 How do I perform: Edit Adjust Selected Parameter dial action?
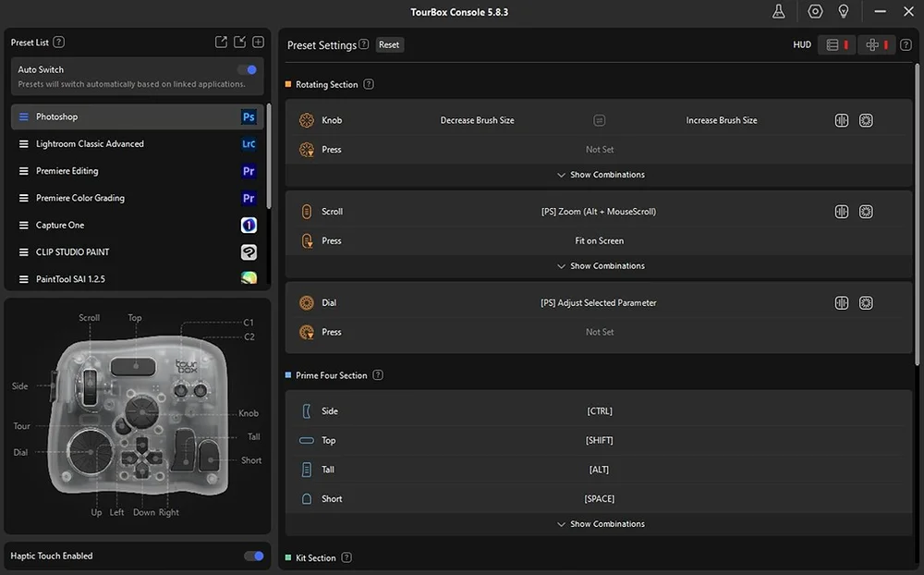599,303
